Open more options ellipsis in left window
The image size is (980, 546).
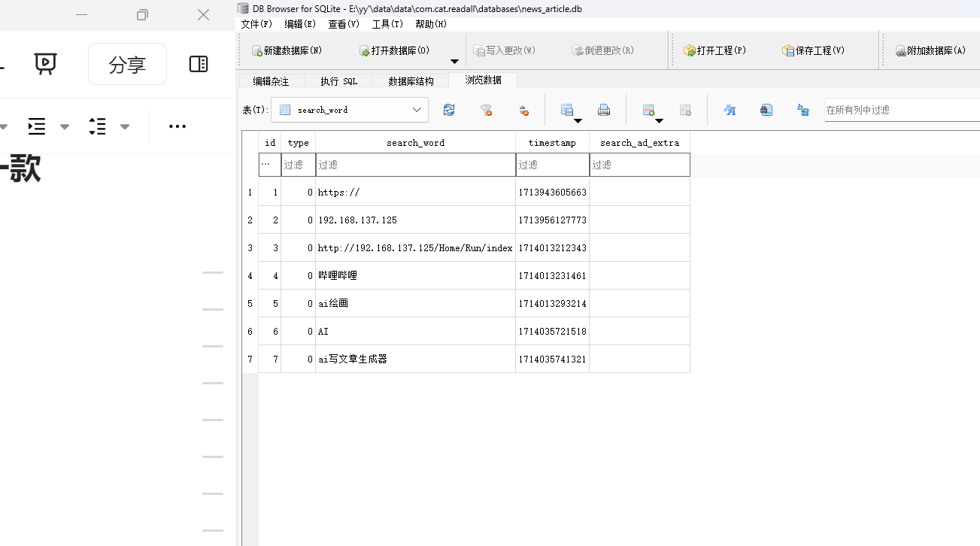[177, 126]
